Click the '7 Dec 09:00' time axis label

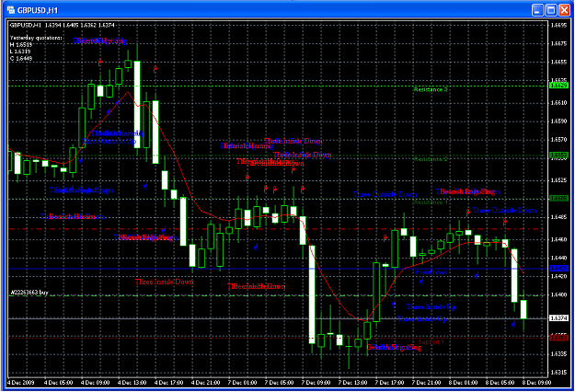tap(316, 383)
